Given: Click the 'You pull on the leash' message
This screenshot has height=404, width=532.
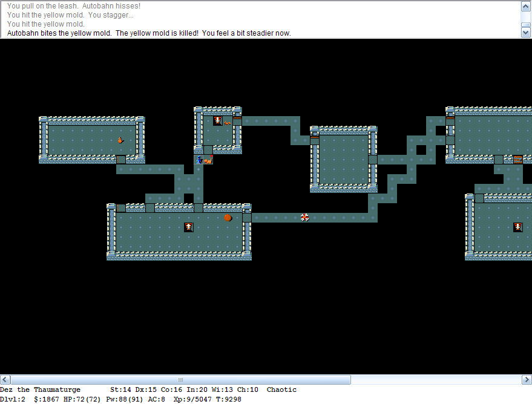Looking at the screenshot, I should pyautogui.click(x=74, y=6).
